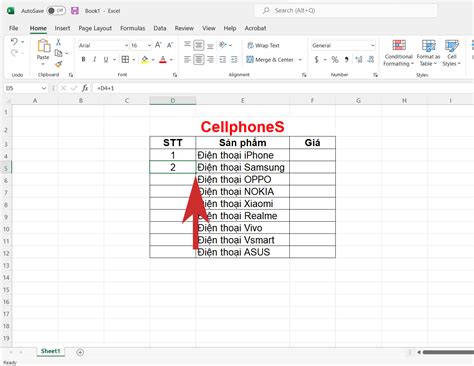This screenshot has height=366, width=474.
Task: Click the Bottom Align icon
Action: click(x=210, y=45)
